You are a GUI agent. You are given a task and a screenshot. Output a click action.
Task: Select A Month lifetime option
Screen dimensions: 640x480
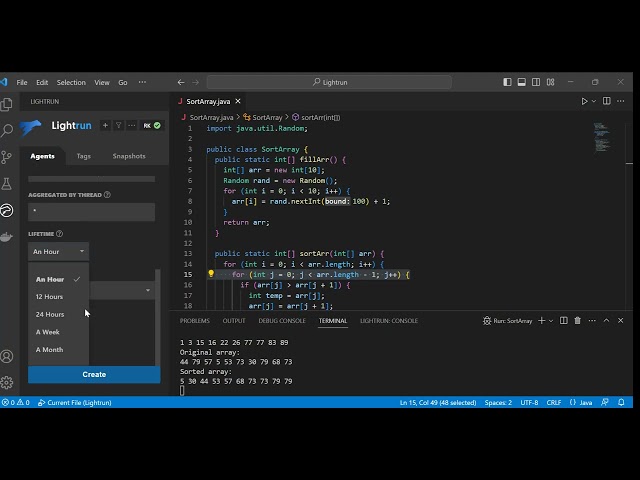click(58, 349)
